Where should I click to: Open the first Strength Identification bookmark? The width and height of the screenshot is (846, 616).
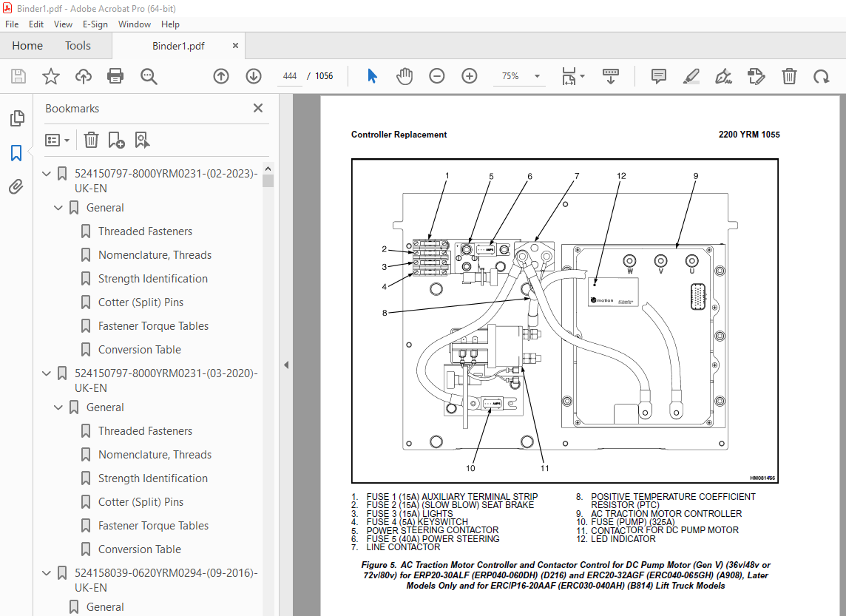[152, 279]
